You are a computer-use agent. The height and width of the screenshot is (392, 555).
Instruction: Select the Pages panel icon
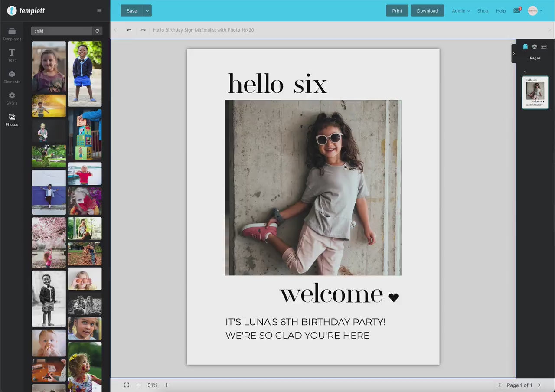point(525,46)
